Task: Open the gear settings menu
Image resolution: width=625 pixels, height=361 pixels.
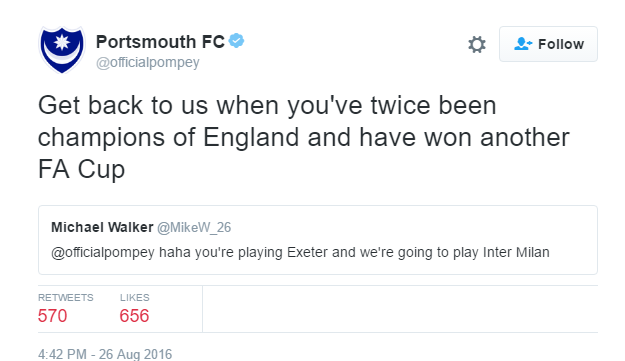Action: pos(477,44)
